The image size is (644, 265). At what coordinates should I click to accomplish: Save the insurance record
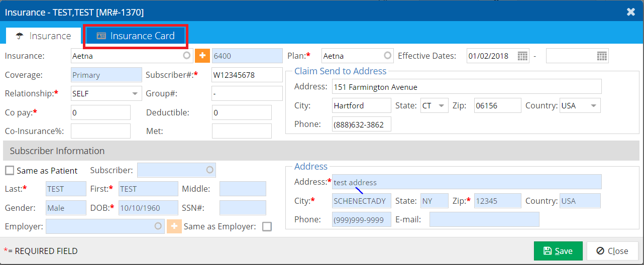[558, 251]
